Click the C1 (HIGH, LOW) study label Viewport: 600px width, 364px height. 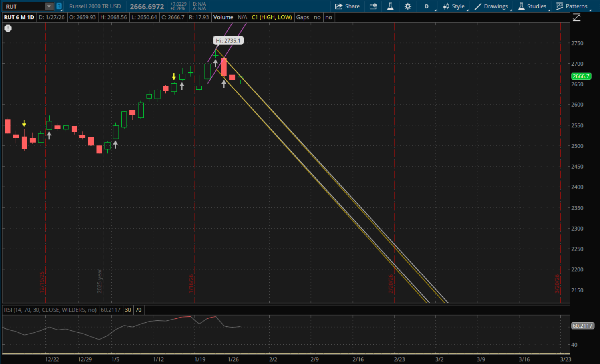pyautogui.click(x=272, y=17)
